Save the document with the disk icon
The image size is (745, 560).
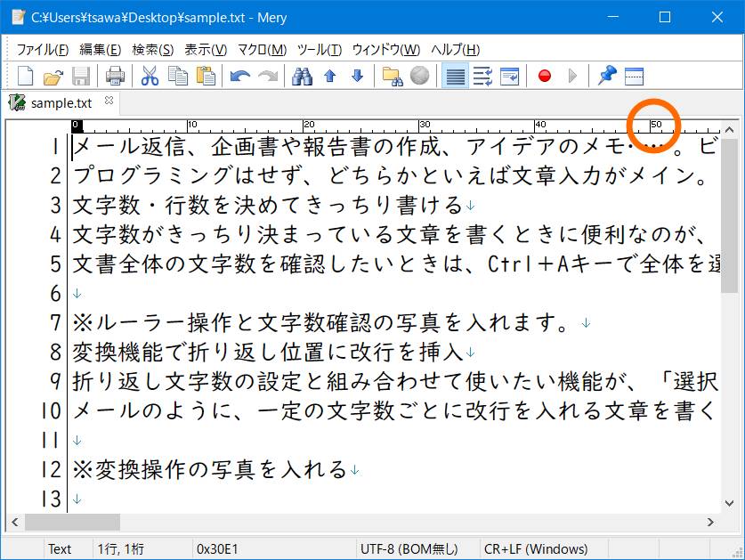tap(81, 76)
